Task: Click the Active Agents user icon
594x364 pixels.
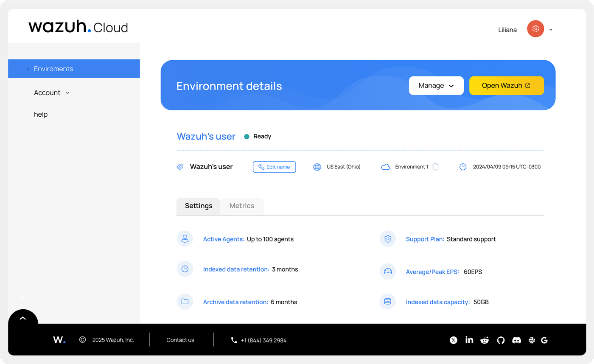Action: click(x=185, y=239)
